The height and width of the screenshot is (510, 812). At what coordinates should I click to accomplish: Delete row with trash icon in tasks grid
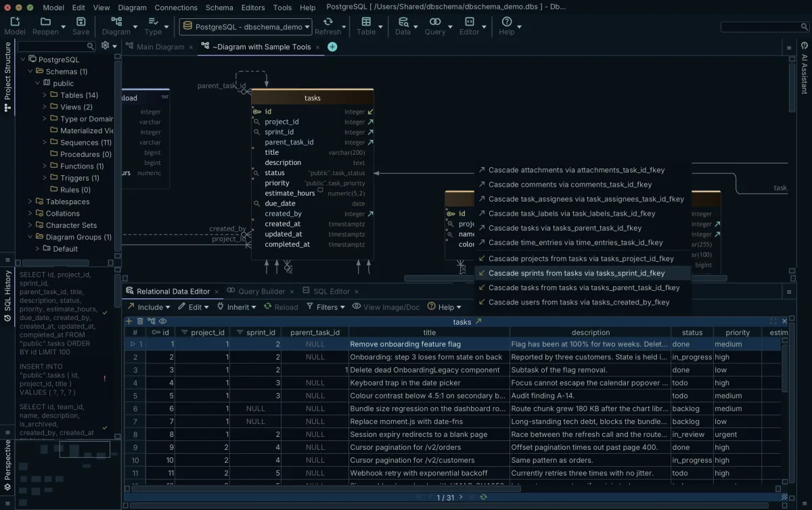coord(140,321)
